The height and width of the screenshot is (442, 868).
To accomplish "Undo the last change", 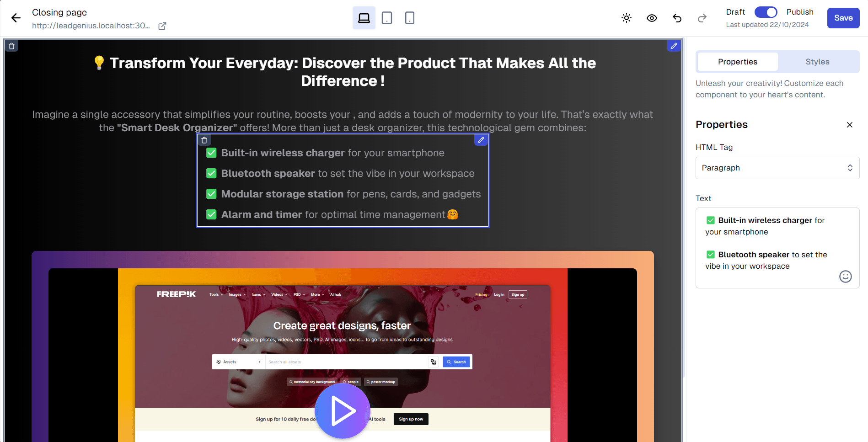I will pyautogui.click(x=677, y=18).
